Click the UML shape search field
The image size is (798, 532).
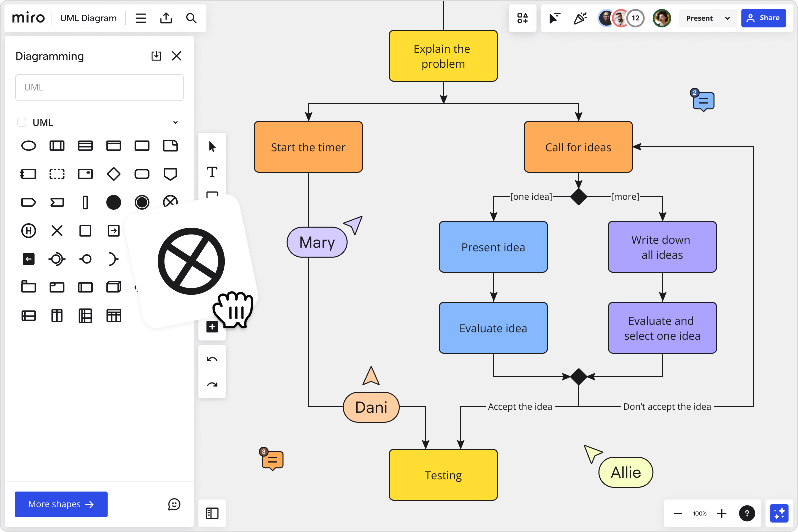99,88
